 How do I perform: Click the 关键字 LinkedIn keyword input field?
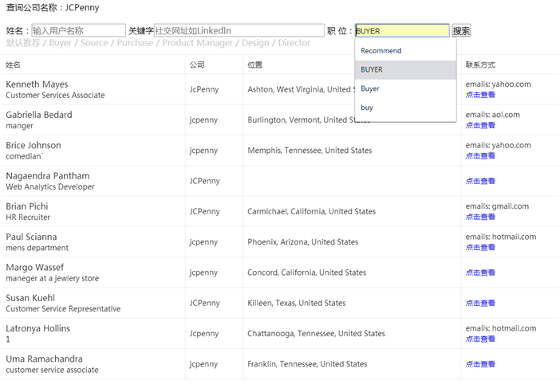tap(239, 31)
